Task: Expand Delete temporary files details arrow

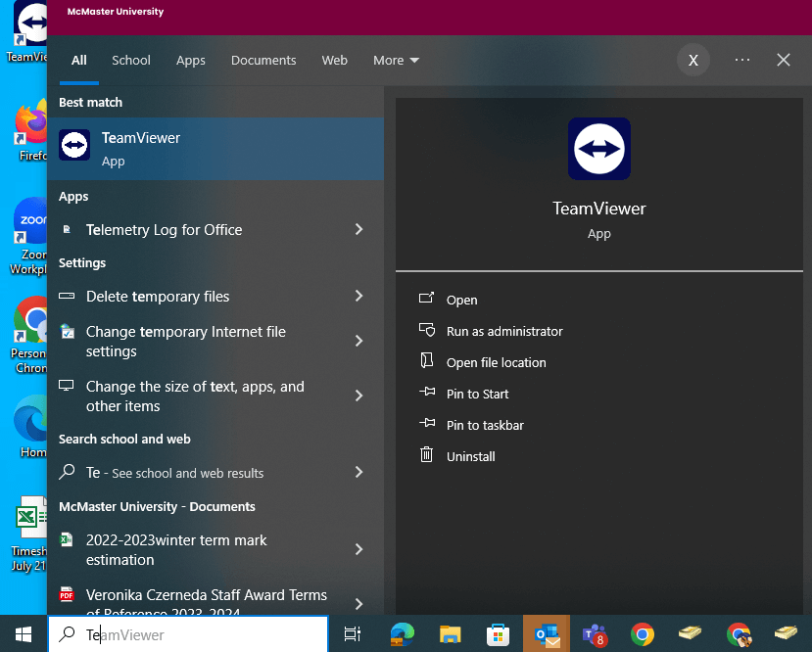Action: click(358, 296)
